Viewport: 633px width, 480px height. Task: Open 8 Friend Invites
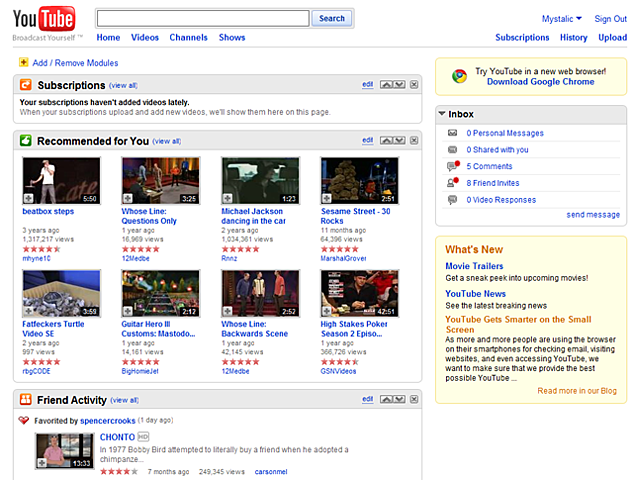coord(493,183)
